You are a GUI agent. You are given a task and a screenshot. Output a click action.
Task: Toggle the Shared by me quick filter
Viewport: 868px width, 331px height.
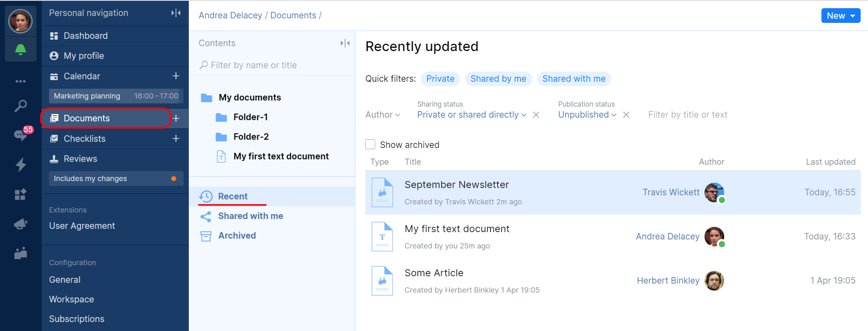pyautogui.click(x=498, y=79)
